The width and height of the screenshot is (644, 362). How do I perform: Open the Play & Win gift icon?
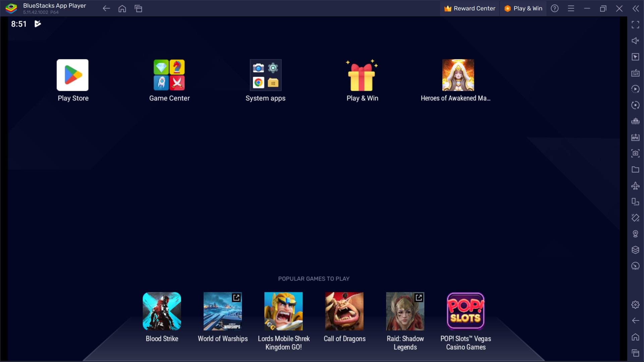362,75
